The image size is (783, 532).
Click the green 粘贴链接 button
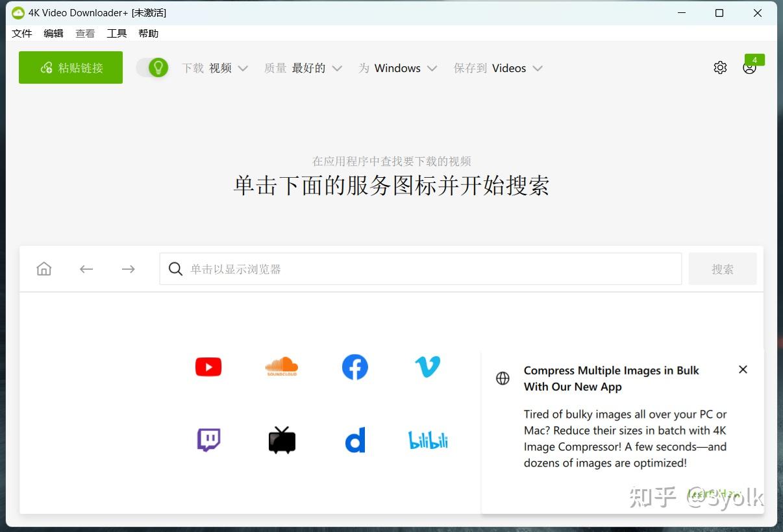tap(71, 67)
